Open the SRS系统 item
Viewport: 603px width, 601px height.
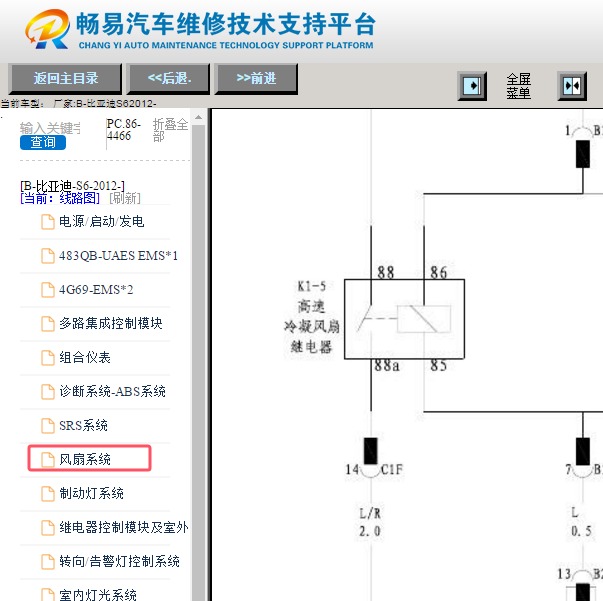pos(83,425)
